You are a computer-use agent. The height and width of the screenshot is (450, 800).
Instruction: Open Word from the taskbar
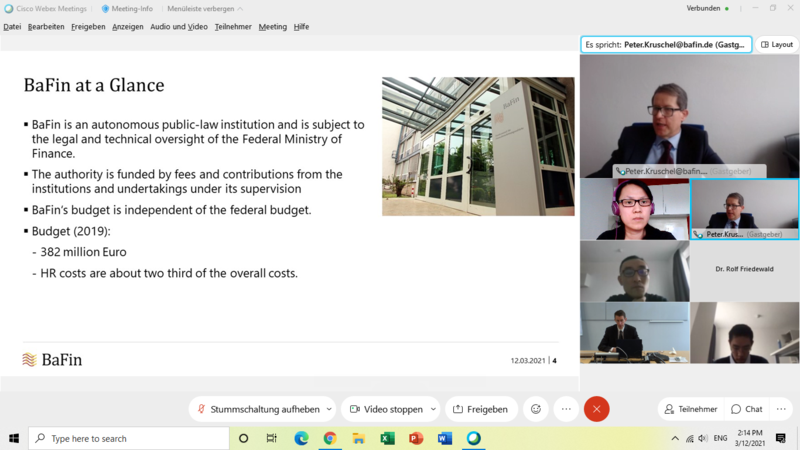(x=445, y=438)
